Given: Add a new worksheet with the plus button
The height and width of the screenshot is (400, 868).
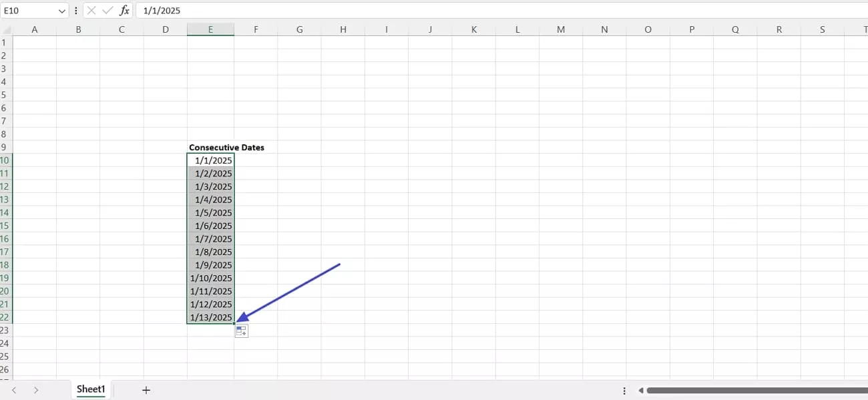Looking at the screenshot, I should [x=146, y=389].
